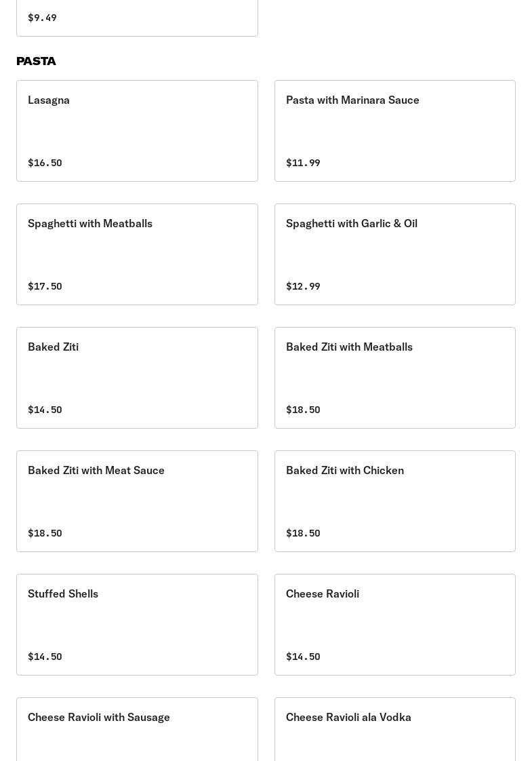532x761 pixels.
Task: Click the $11.99 price label
Action: tap(303, 163)
